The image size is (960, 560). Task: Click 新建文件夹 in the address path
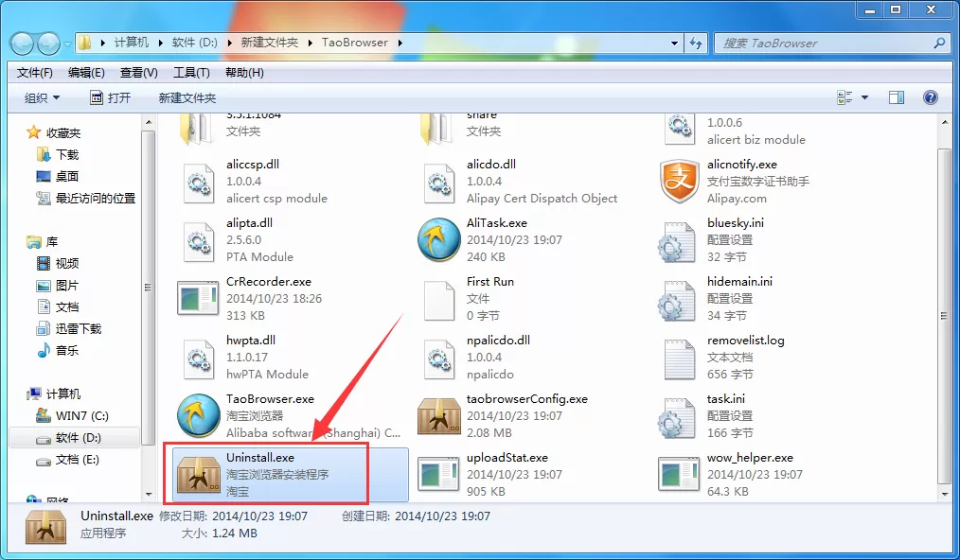point(270,43)
